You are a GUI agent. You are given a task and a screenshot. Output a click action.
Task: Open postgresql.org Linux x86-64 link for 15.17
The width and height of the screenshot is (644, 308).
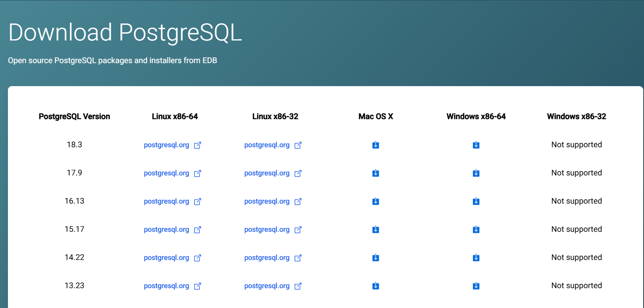click(172, 229)
